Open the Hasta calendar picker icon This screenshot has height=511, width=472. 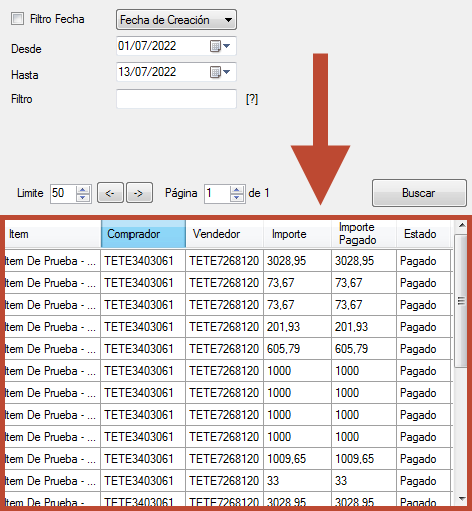[215, 72]
